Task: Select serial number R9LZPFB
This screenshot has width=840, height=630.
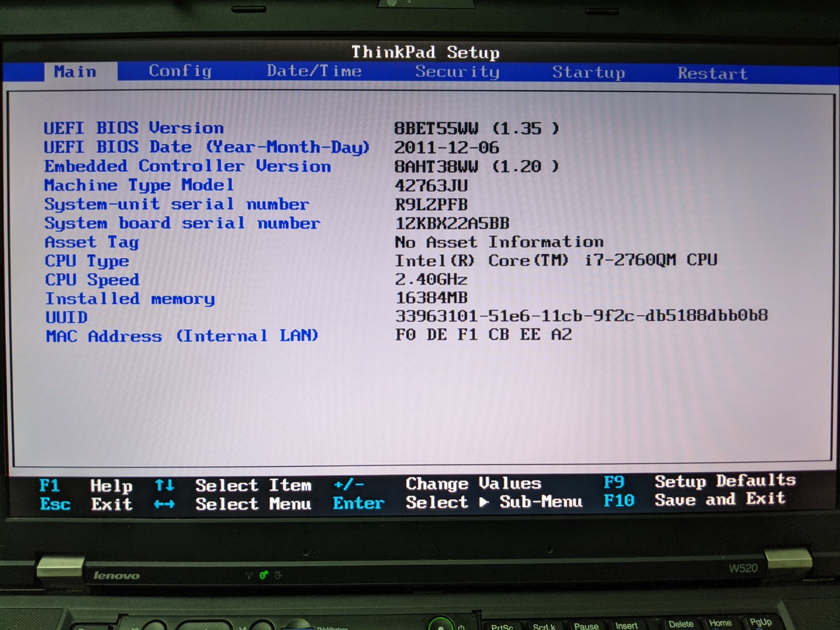Action: tap(431, 204)
